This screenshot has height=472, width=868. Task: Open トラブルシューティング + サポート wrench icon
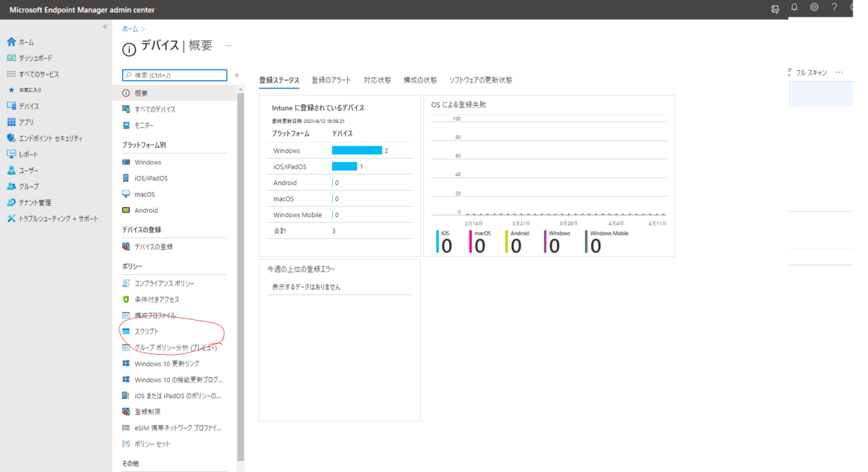tap(11, 219)
